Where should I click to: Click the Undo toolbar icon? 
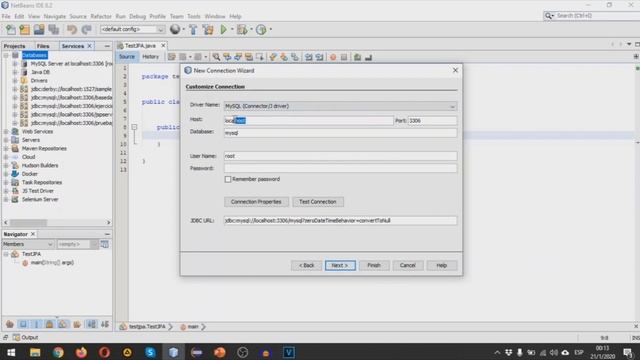[x=72, y=29]
